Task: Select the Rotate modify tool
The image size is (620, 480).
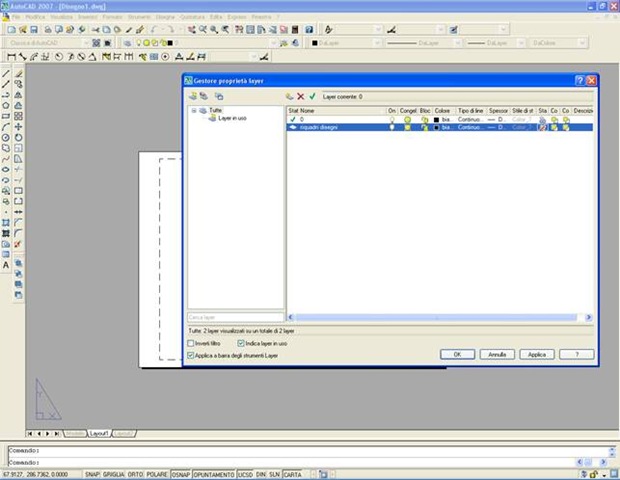Action: click(x=18, y=138)
